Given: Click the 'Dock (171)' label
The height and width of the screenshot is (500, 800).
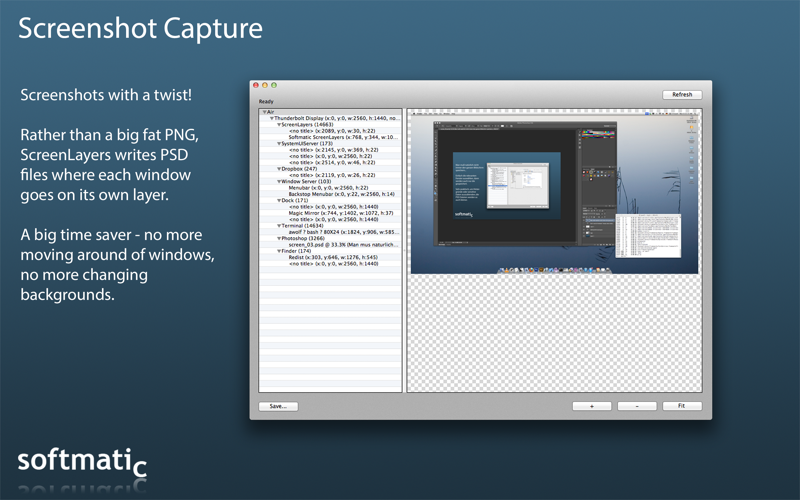Looking at the screenshot, I should pos(295,201).
